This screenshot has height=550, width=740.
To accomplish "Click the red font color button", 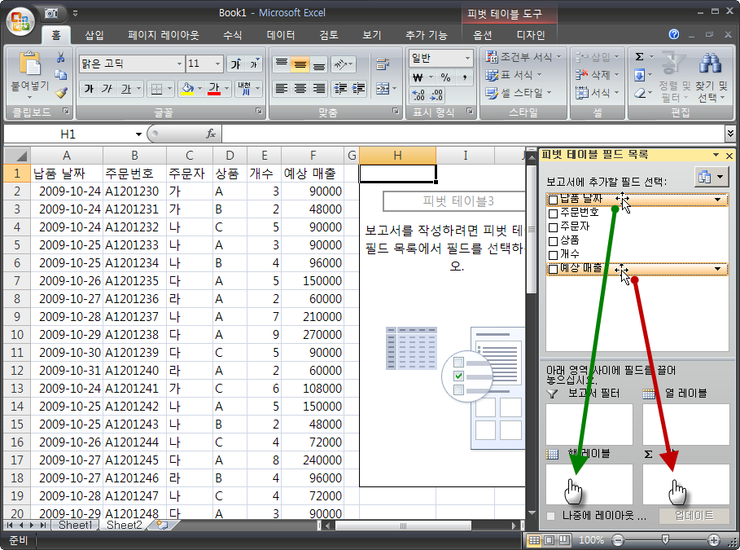I will [214, 88].
